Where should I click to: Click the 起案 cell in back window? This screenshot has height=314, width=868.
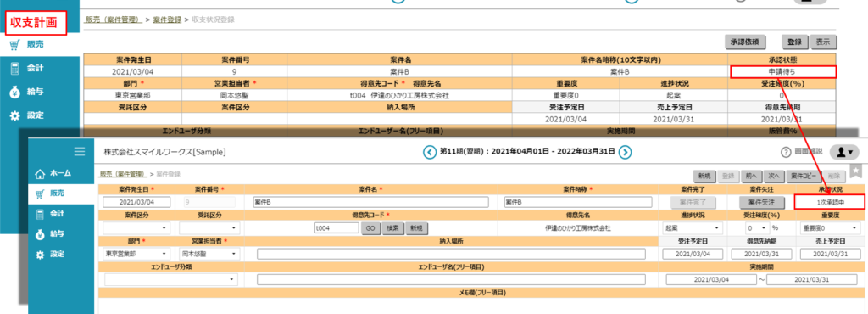click(674, 95)
